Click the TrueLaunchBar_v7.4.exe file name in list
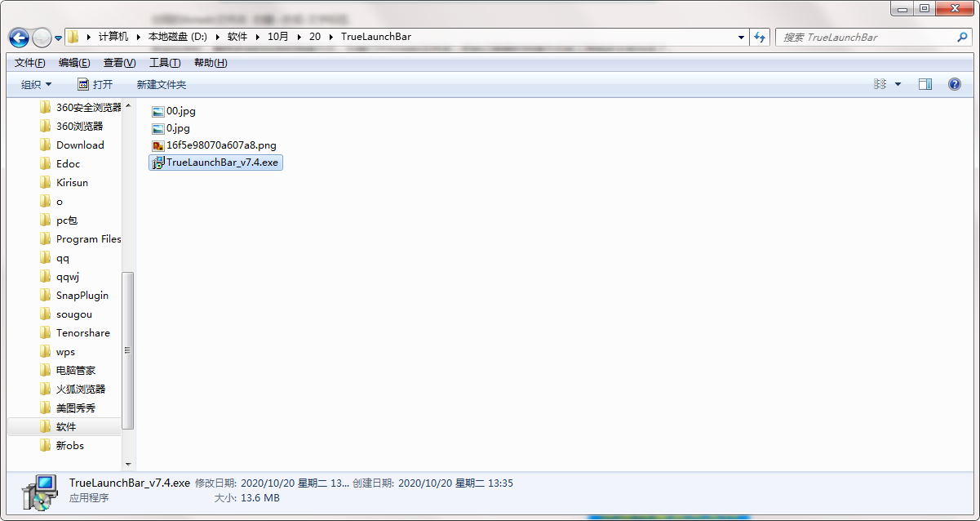This screenshot has width=980, height=521. pos(223,163)
